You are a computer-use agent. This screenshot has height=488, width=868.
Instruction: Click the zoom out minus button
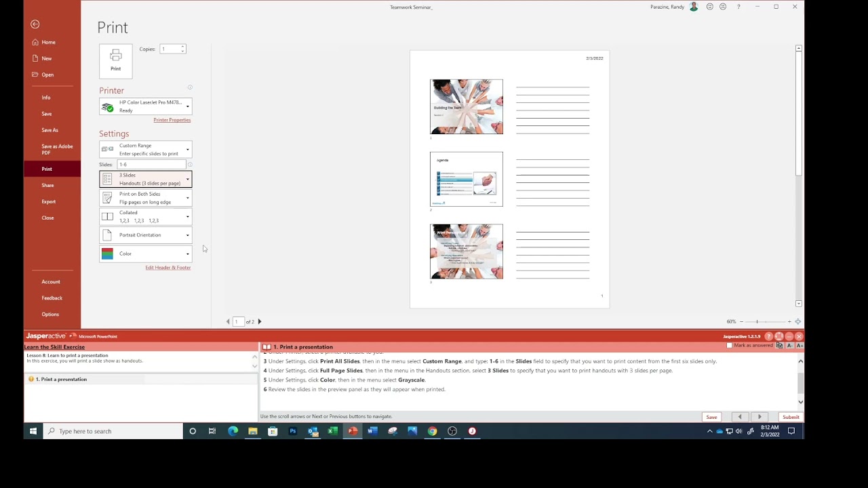[x=741, y=322]
